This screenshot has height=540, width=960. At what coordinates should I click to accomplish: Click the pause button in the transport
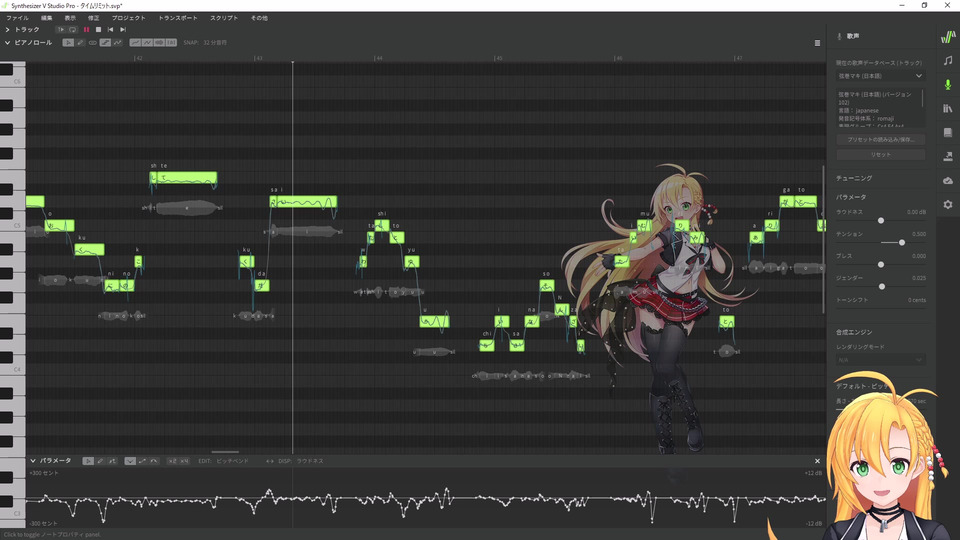86,29
